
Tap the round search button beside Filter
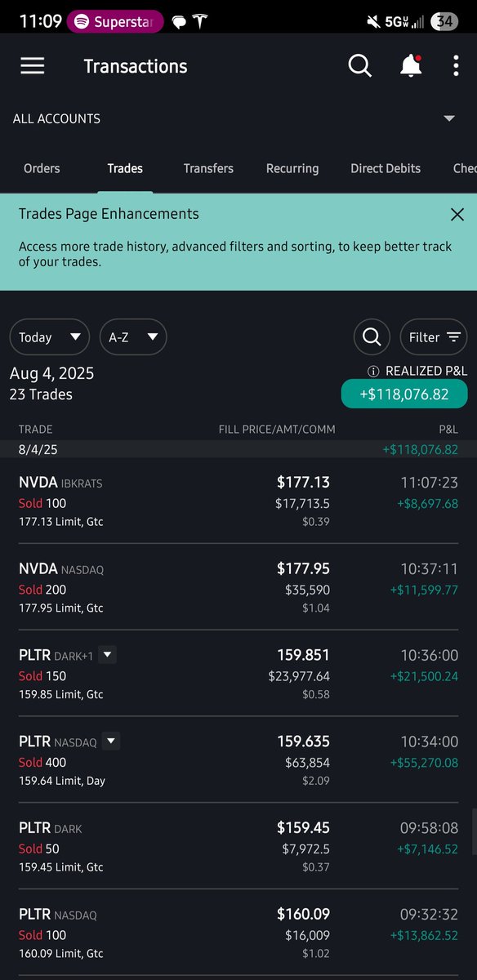tap(372, 336)
